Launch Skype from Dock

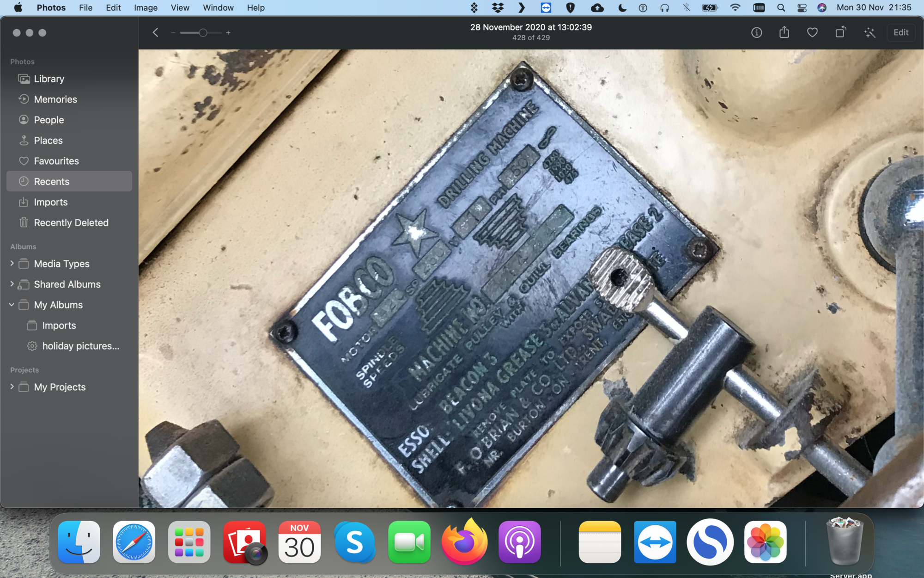(354, 542)
